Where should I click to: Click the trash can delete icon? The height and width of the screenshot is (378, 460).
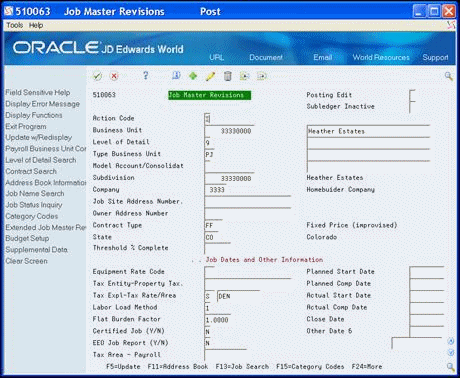(x=228, y=76)
